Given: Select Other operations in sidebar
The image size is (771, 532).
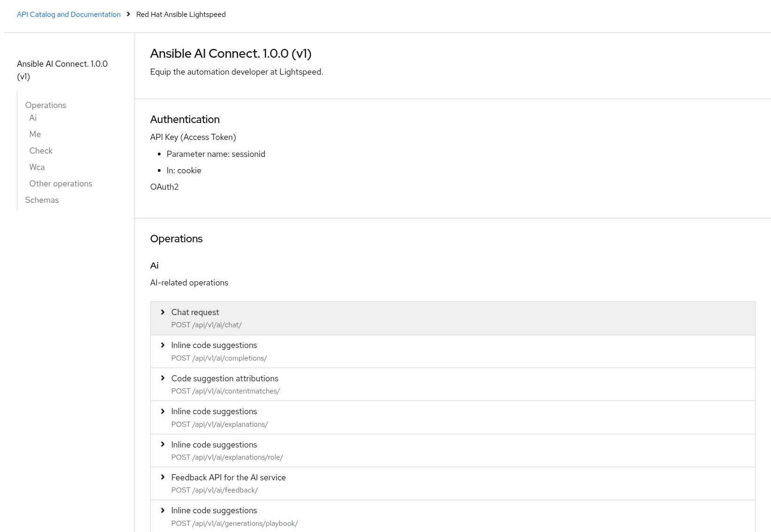Looking at the screenshot, I should point(61,184).
